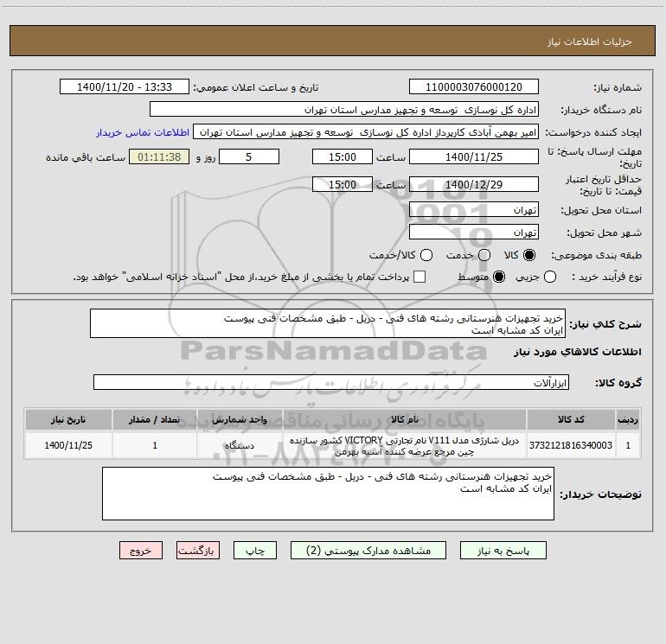The width and height of the screenshot is (666, 644).
Task: Click product code 373212181634​0003 cell
Action: (x=571, y=445)
